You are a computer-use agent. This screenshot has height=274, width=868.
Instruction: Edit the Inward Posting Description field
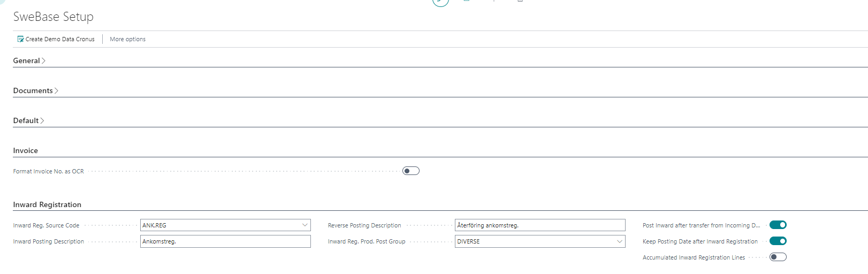click(x=225, y=241)
